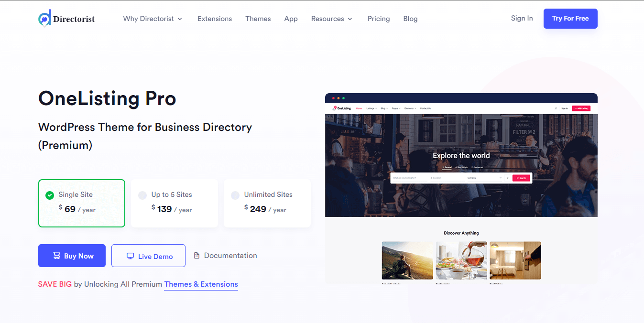Click the shopping cart icon on Buy Now
The width and height of the screenshot is (644, 323).
(x=56, y=256)
